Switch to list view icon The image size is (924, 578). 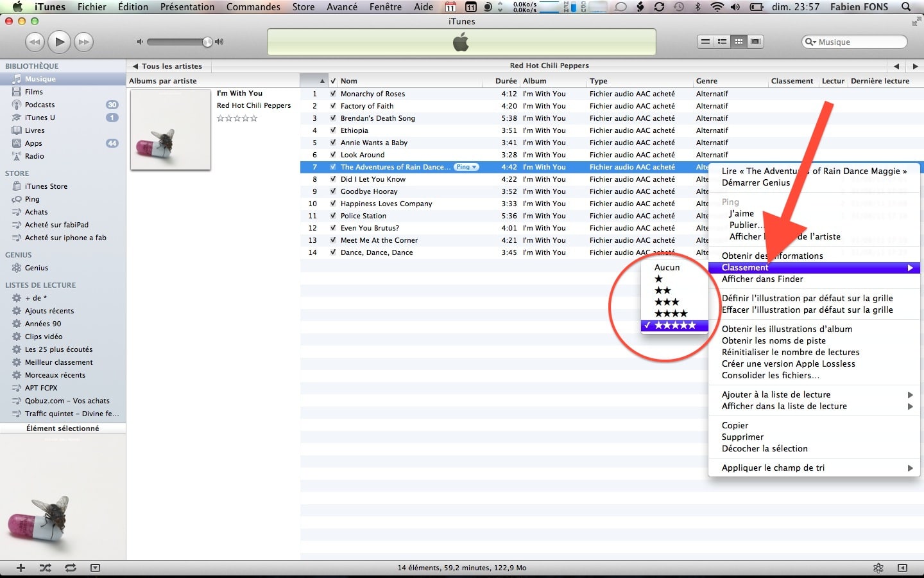pyautogui.click(x=705, y=42)
